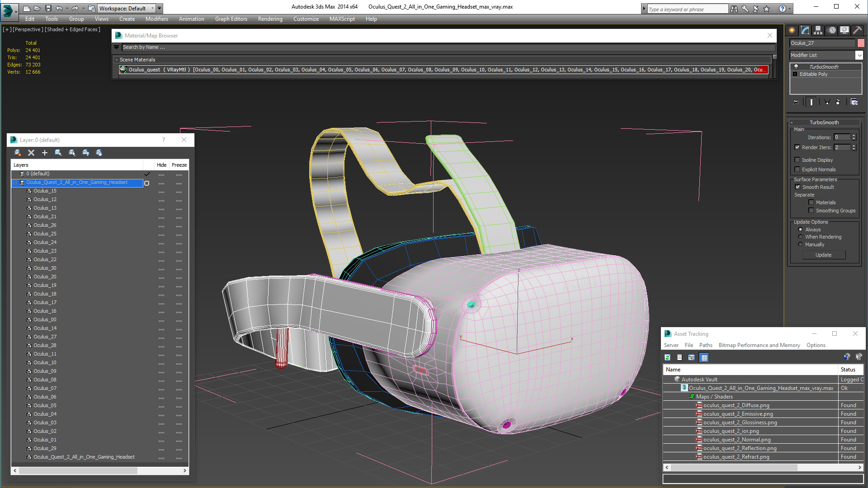Open the Modify command panel tab
This screenshot has height=488, width=868.
(x=805, y=30)
